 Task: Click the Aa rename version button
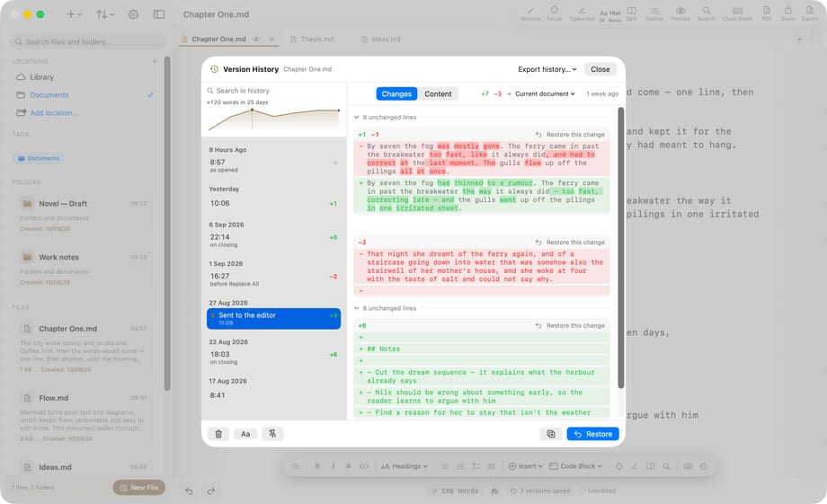[245, 434]
